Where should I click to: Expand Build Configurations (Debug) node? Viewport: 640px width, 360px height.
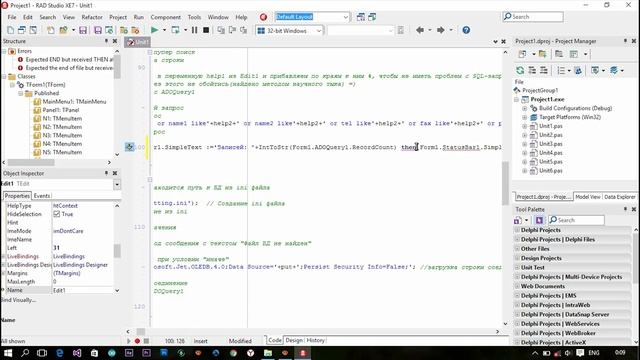pyautogui.click(x=525, y=109)
